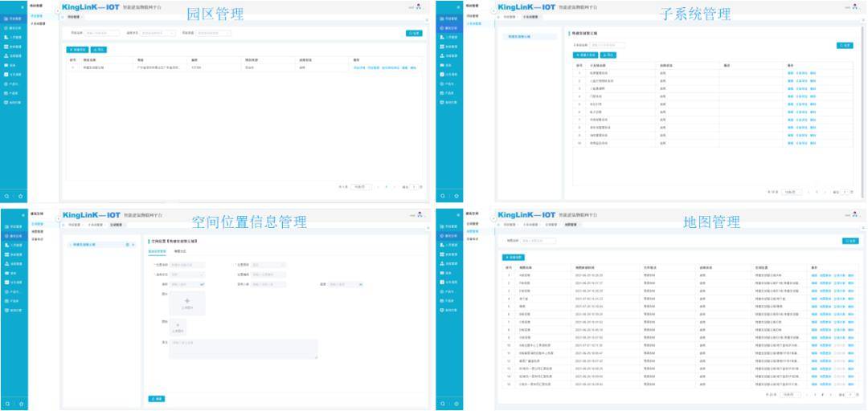Open enable-status dropdown in left form column
This screenshot has height=411, width=868.
(x=187, y=275)
